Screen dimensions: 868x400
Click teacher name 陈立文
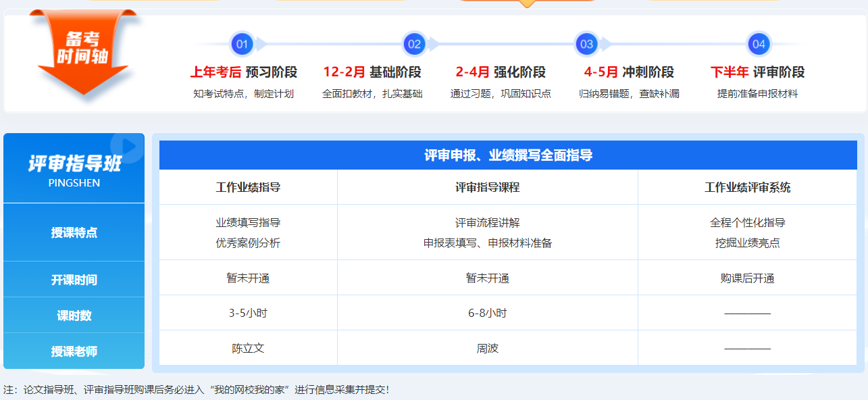point(248,349)
